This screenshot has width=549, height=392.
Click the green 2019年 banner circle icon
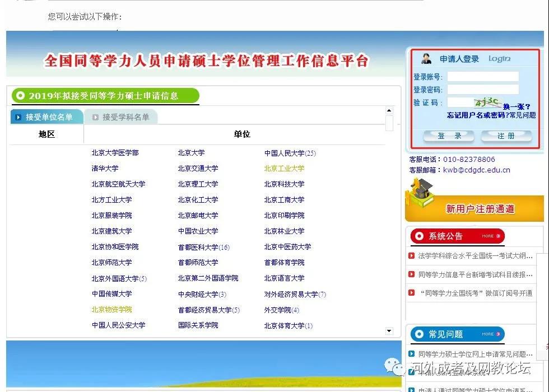coord(20,96)
